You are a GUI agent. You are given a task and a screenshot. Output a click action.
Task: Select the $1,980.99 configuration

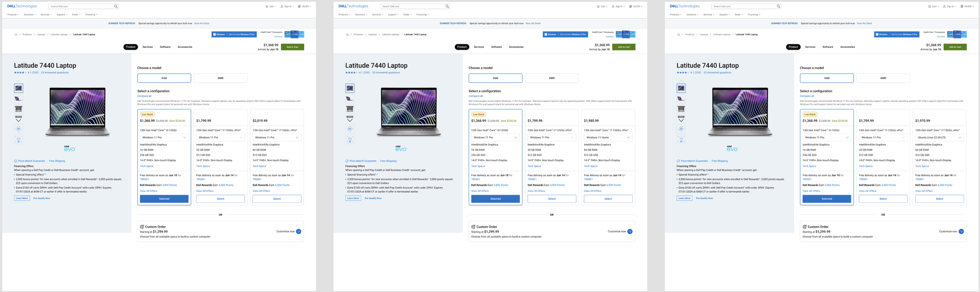click(608, 199)
